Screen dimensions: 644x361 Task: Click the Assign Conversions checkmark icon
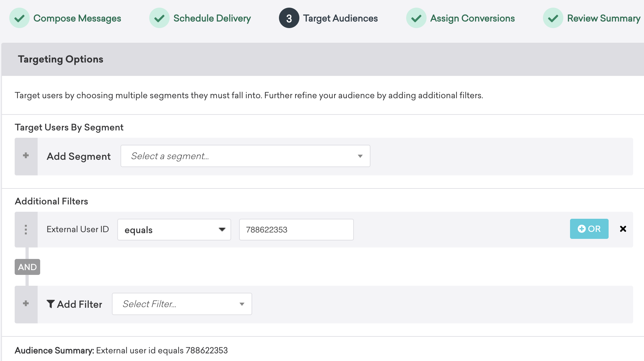(416, 18)
